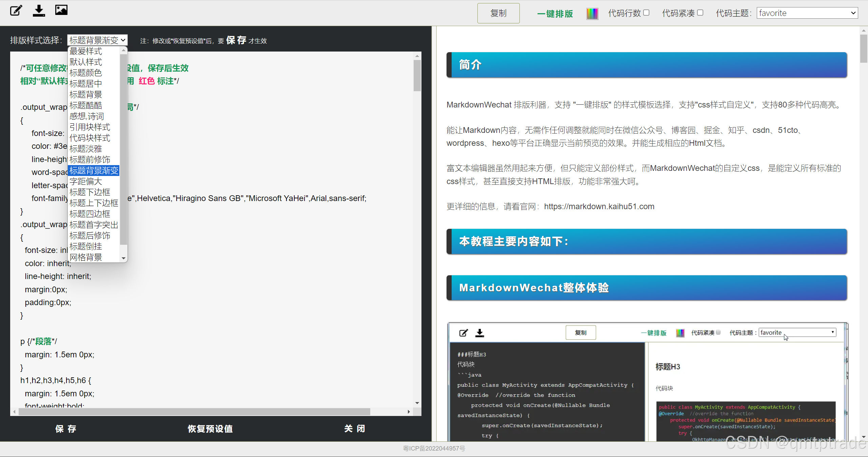The width and height of the screenshot is (868, 457).
Task: Pick 网格背景 option in the style list
Action: pos(86,257)
